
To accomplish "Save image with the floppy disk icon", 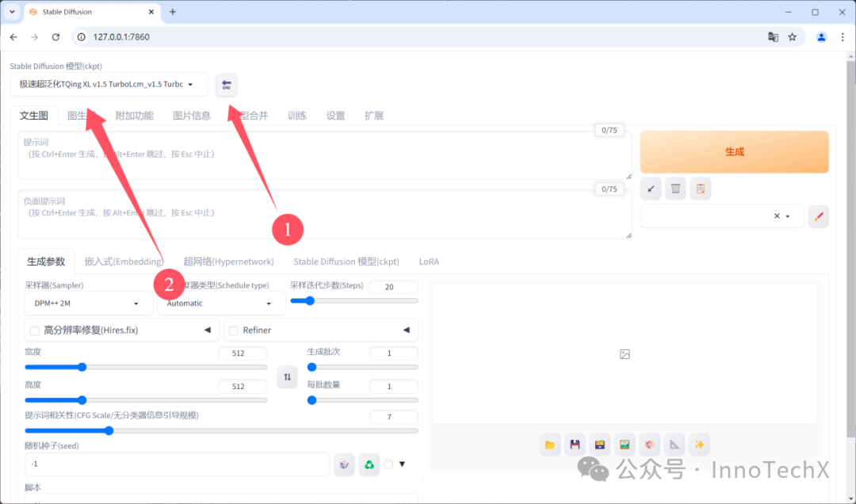I will 575,445.
